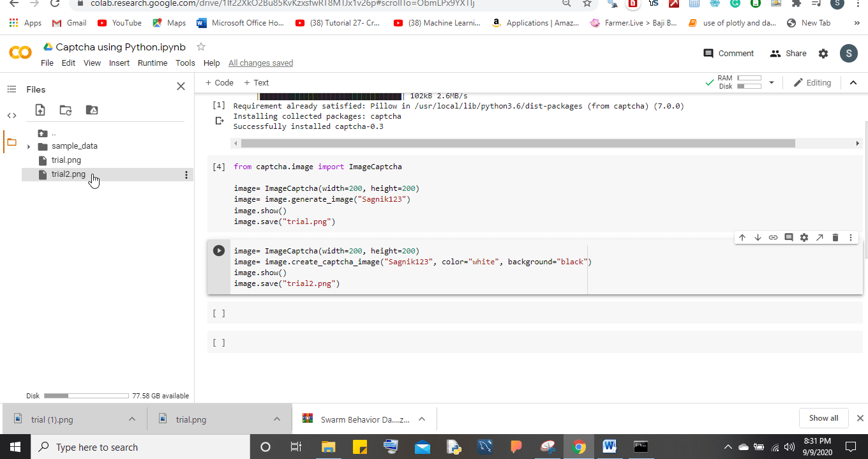The width and height of the screenshot is (868, 459).
Task: Delete the selected code cell
Action: click(x=835, y=237)
